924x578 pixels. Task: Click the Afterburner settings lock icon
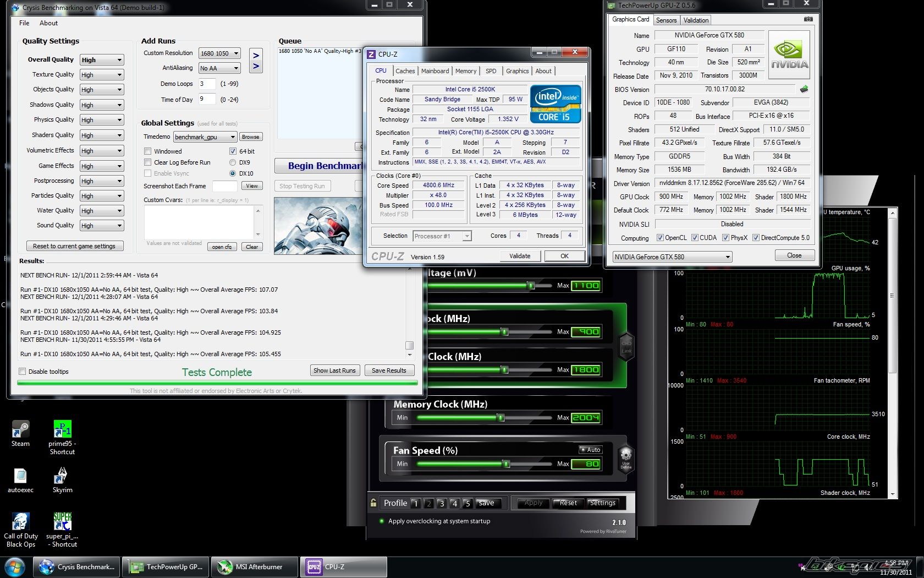(x=373, y=503)
